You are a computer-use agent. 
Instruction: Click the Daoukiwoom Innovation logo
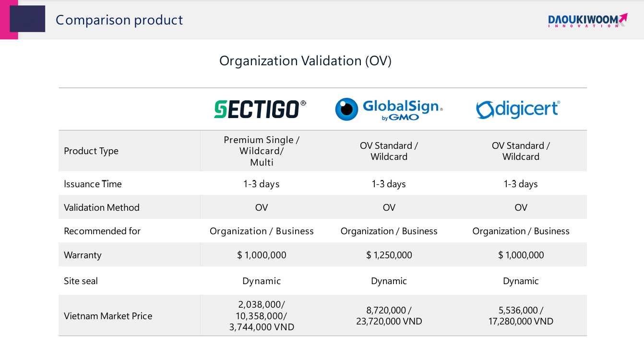(588, 20)
